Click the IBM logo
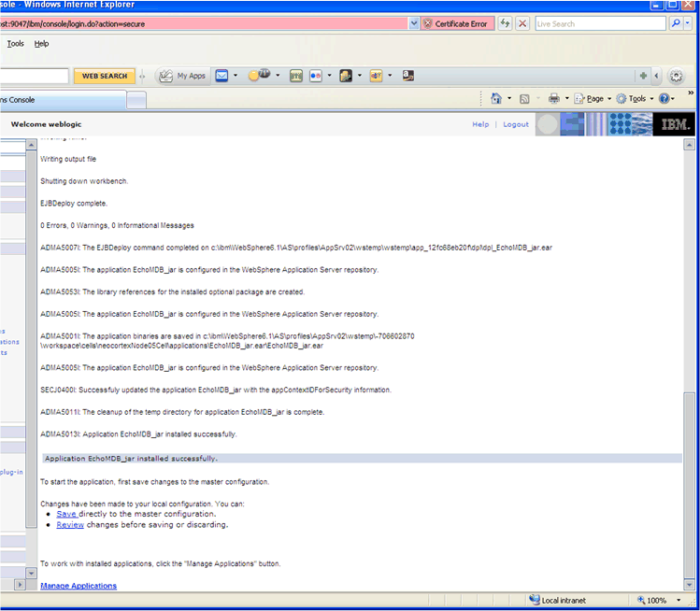 point(674,124)
